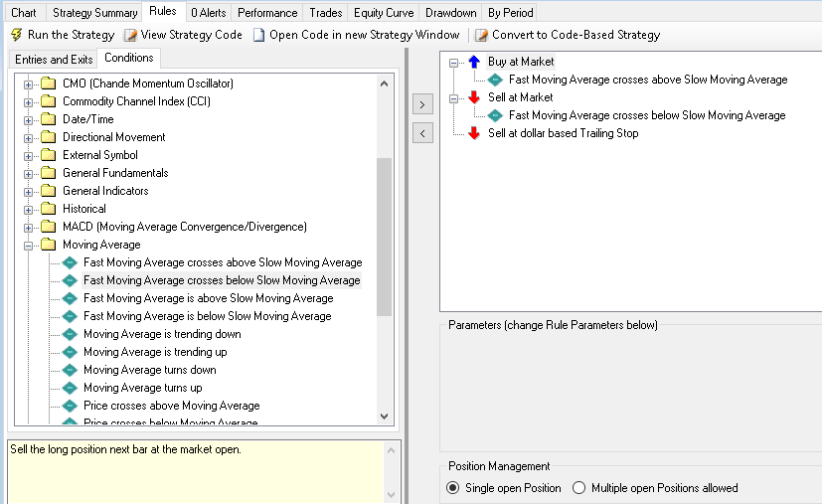This screenshot has height=504, width=822.
Task: Click the Price crosses above Moving Average diamond icon
Action: [x=70, y=406]
